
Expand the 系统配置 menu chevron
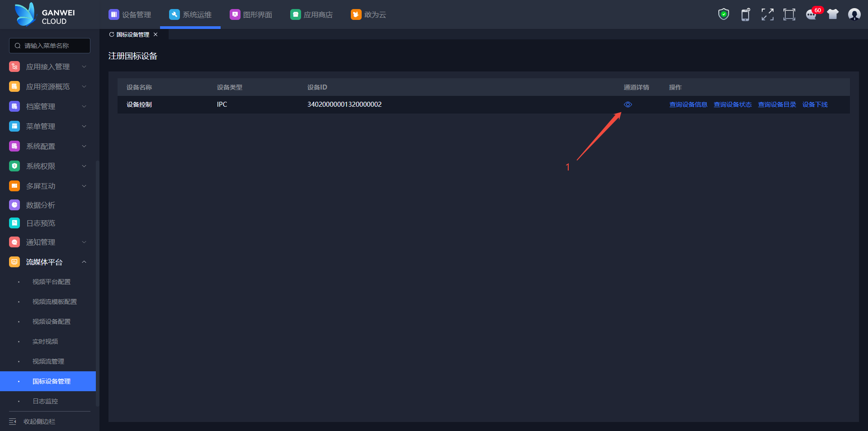click(84, 146)
